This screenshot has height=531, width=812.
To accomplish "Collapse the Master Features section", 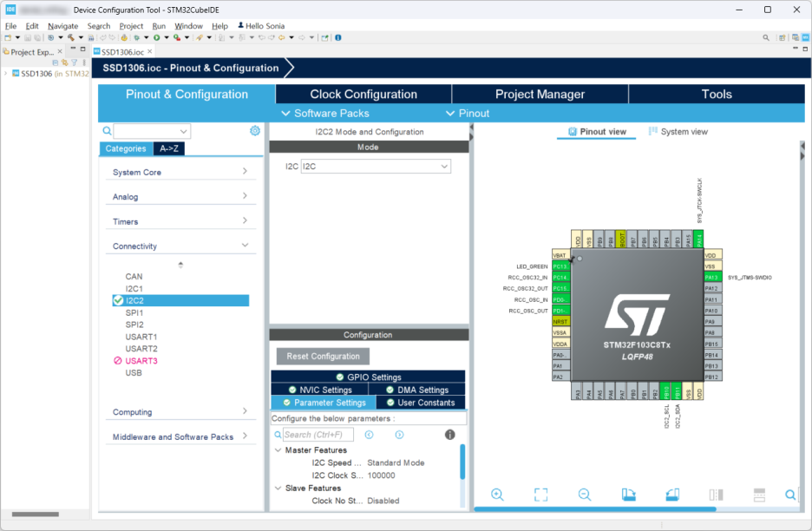I will (278, 450).
